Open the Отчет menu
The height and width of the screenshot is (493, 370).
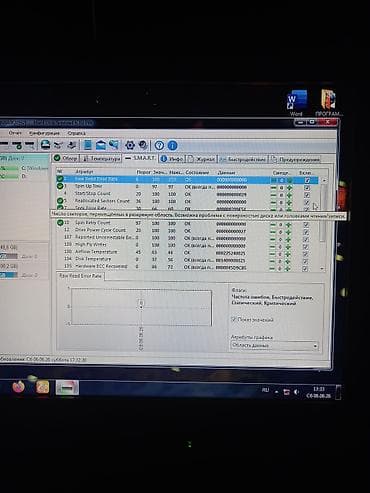click(x=15, y=133)
